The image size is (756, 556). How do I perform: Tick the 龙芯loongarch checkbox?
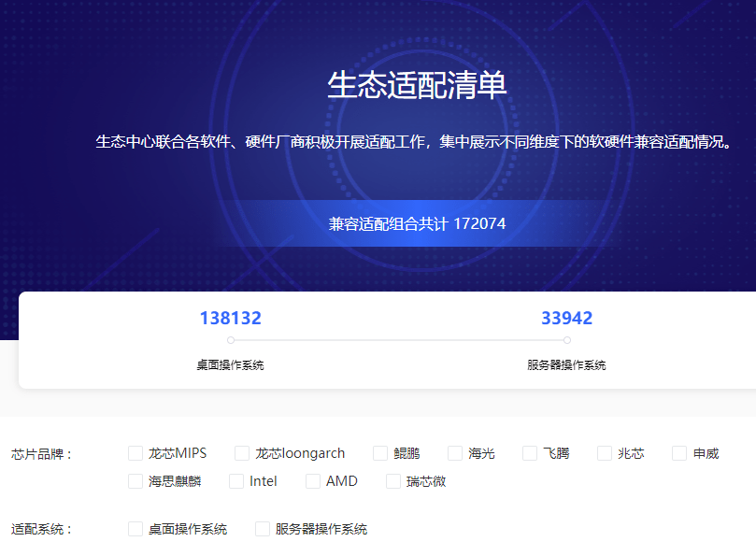pos(242,453)
